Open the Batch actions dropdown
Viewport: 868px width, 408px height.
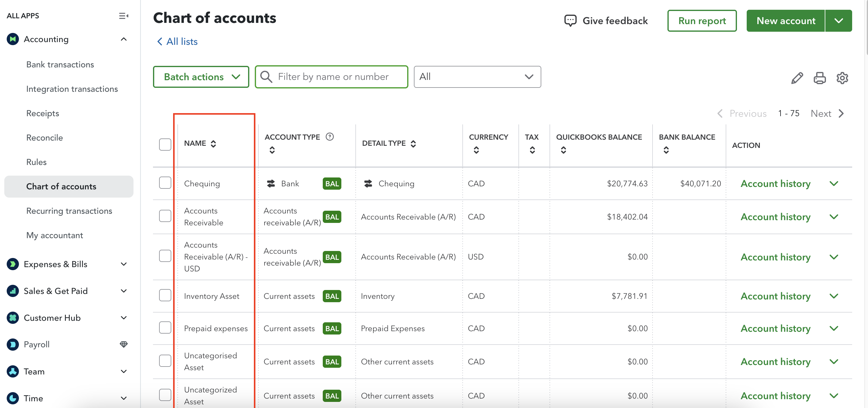click(x=201, y=77)
